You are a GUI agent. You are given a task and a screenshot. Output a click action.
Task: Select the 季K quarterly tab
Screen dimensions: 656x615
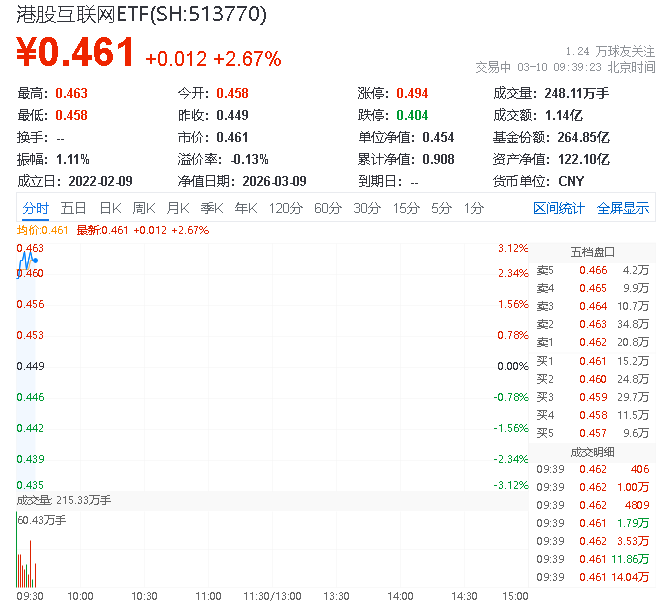[x=211, y=208]
